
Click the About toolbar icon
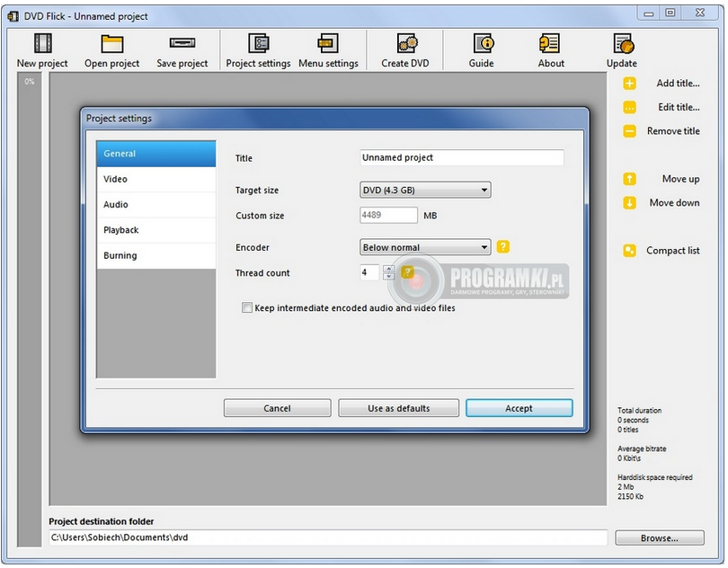pyautogui.click(x=549, y=43)
